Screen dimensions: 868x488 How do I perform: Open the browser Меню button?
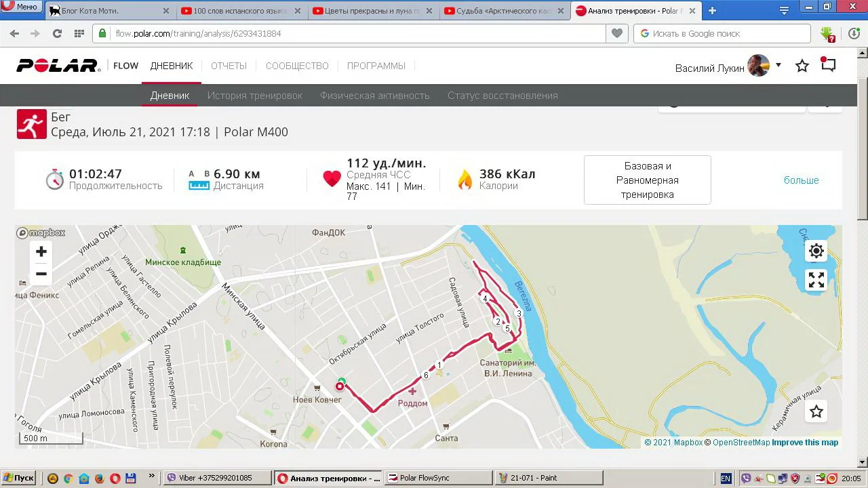20,6
